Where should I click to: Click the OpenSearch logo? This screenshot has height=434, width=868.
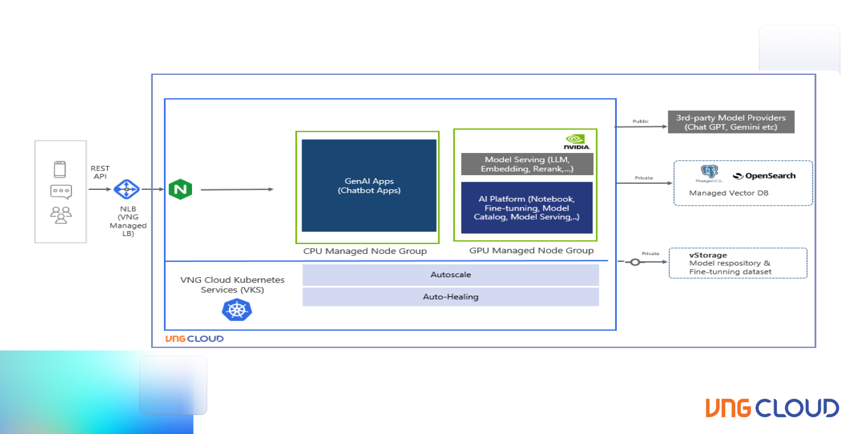pos(764,176)
